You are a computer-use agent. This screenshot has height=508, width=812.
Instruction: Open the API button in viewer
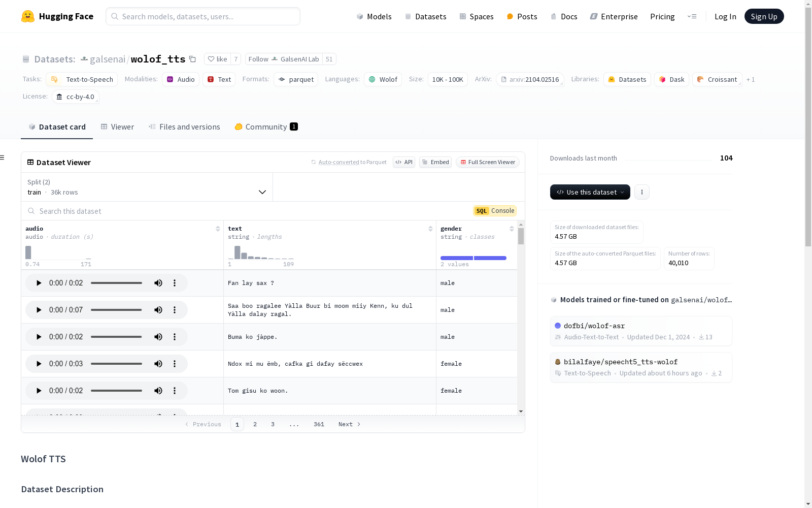pyautogui.click(x=404, y=162)
